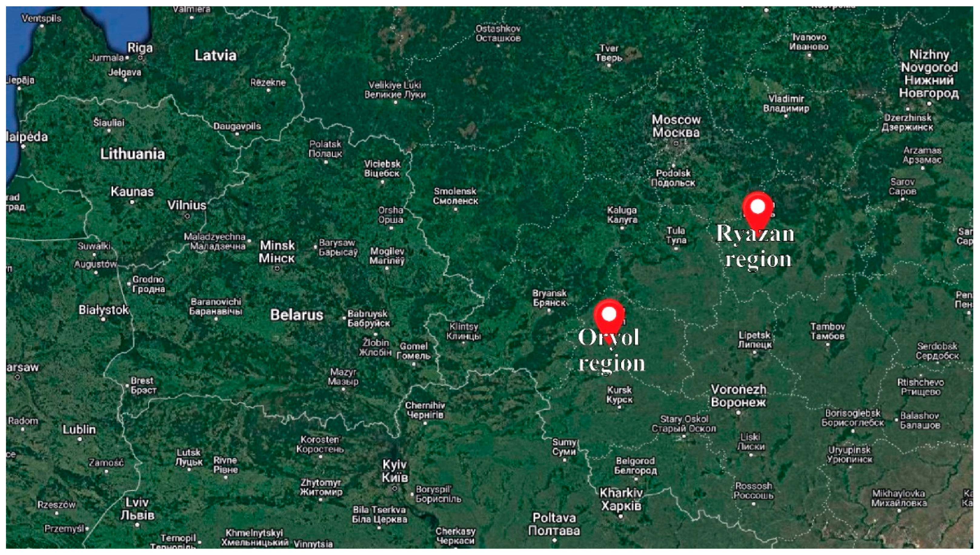
Task: Click the Smolensk city label
Action: pyautogui.click(x=455, y=196)
